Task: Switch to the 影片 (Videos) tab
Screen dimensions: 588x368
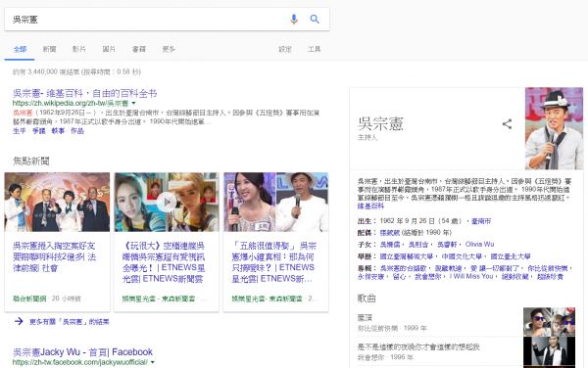Action: (79, 49)
